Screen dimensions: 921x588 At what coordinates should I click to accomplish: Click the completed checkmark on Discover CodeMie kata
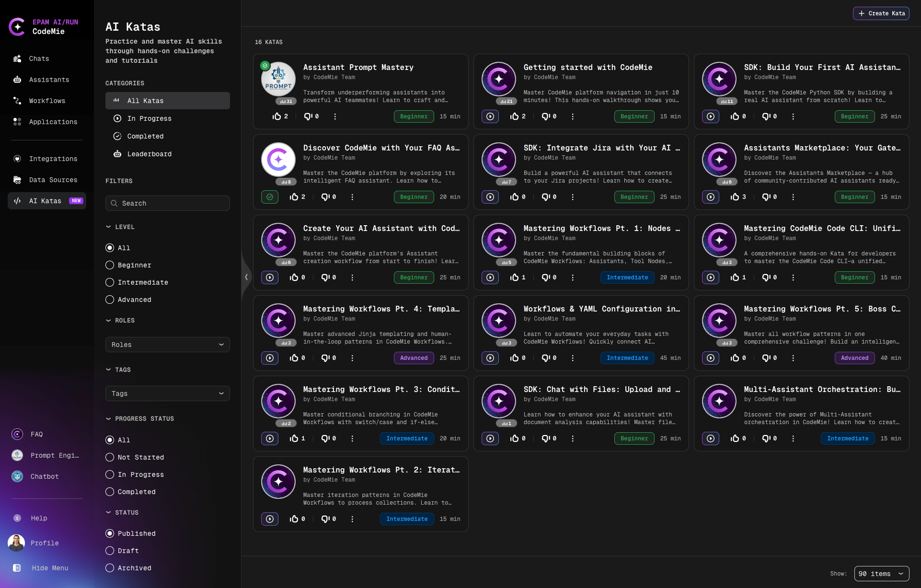point(270,197)
